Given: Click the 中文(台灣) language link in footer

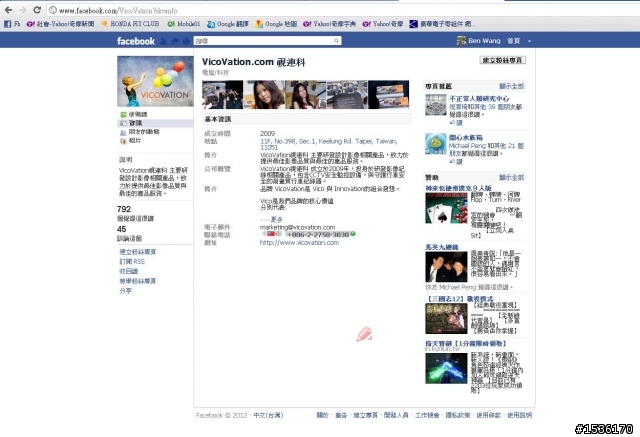Looking at the screenshot, I should click(x=268, y=415).
